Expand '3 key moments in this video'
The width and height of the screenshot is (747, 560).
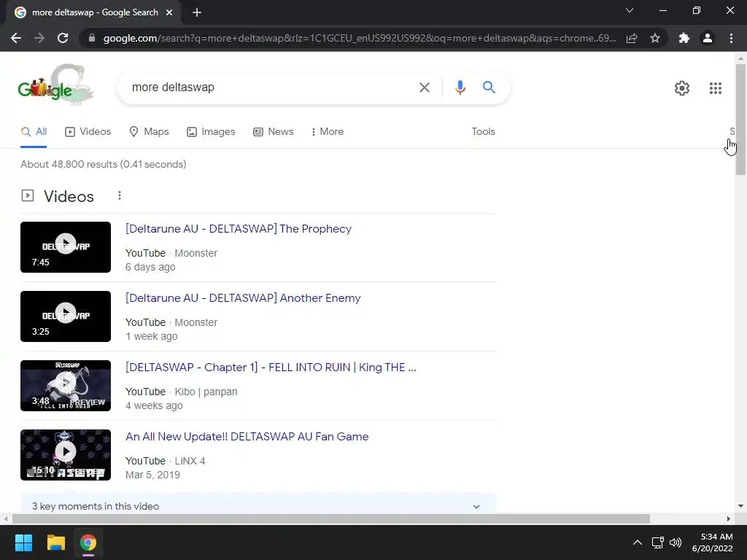(258, 506)
